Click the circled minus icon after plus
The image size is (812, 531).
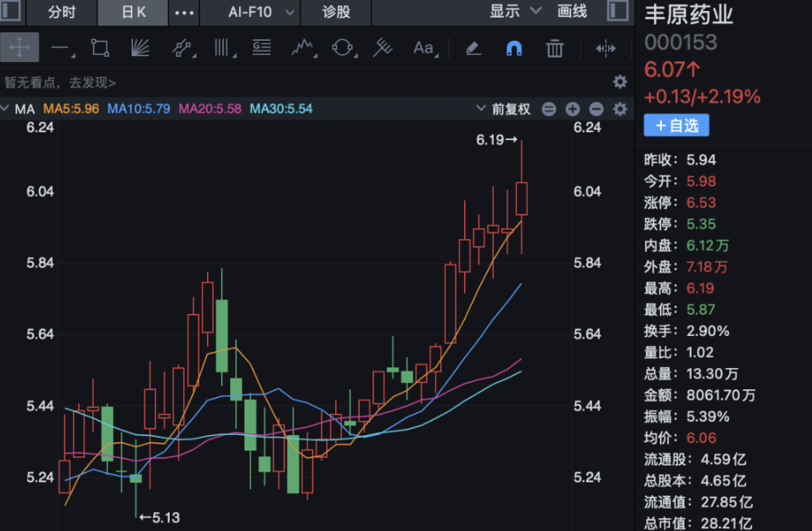pyautogui.click(x=596, y=109)
